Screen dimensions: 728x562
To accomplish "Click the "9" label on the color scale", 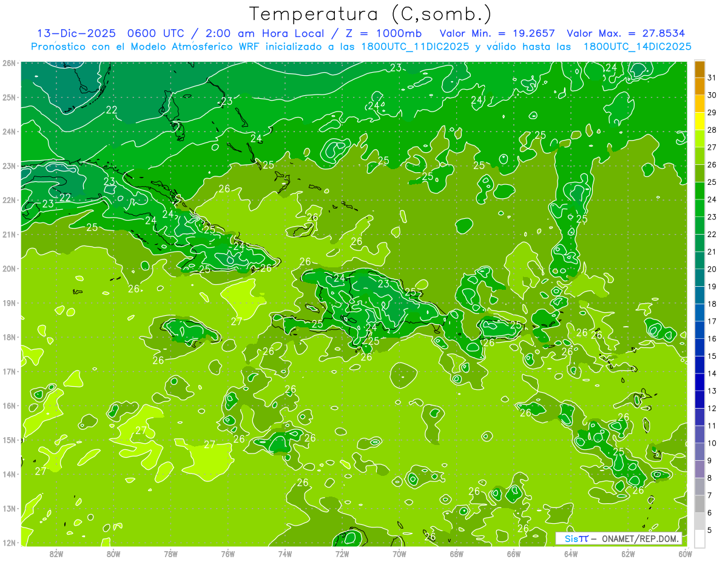I will click(710, 460).
